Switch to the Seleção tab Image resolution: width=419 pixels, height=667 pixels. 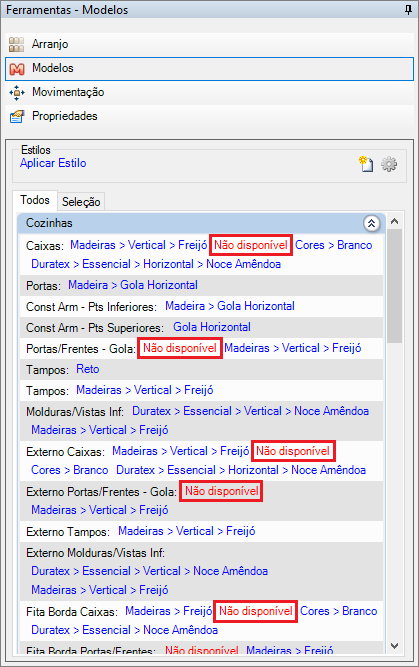click(x=81, y=202)
